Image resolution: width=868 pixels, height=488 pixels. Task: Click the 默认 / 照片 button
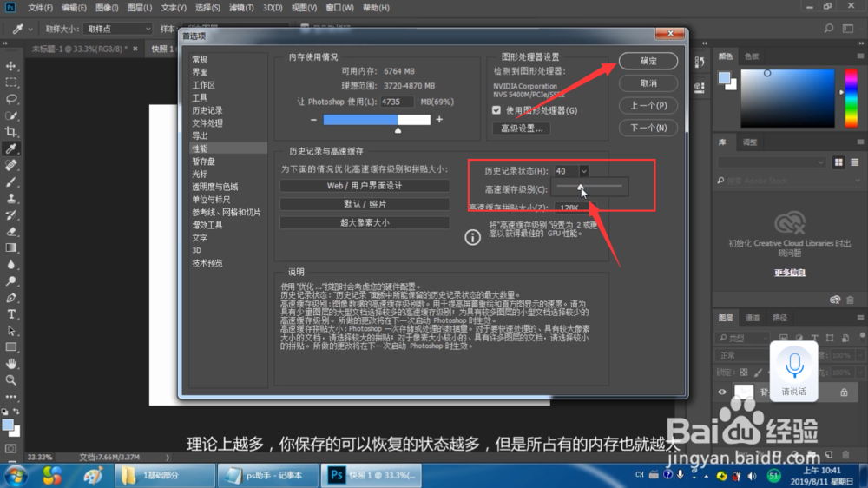point(365,204)
